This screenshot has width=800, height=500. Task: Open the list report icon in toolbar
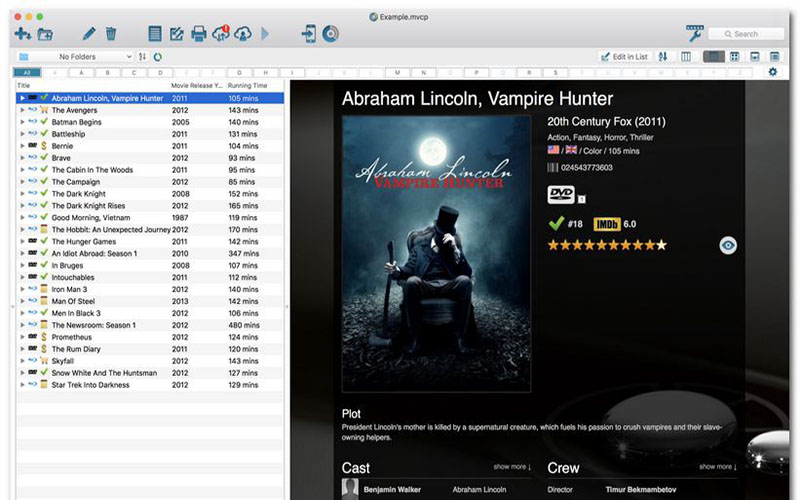click(x=155, y=34)
